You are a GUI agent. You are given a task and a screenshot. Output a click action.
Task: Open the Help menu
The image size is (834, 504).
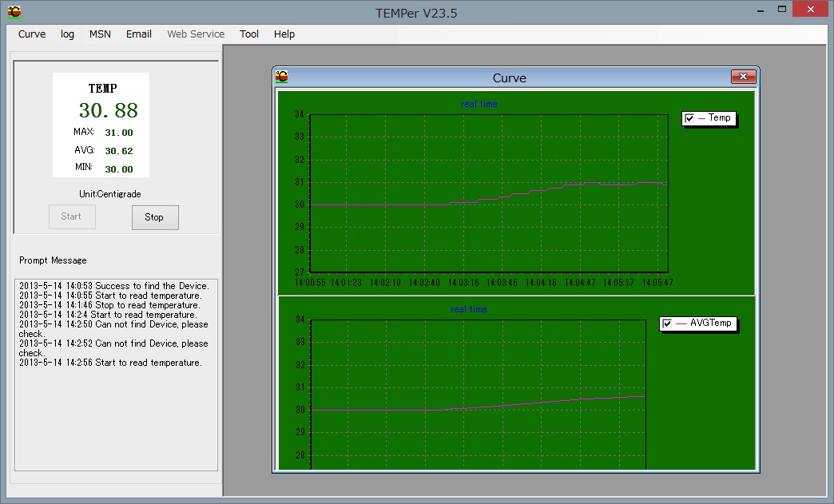pos(284,34)
